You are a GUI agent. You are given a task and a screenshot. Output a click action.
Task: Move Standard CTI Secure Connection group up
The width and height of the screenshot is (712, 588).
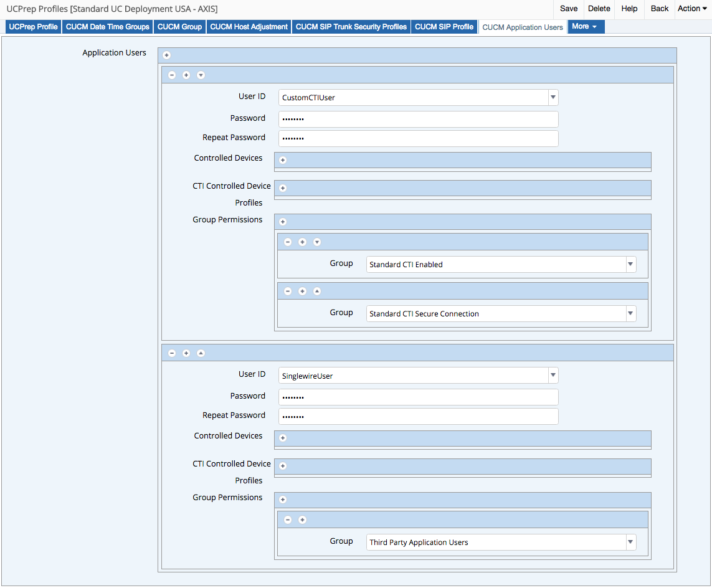pyautogui.click(x=316, y=291)
